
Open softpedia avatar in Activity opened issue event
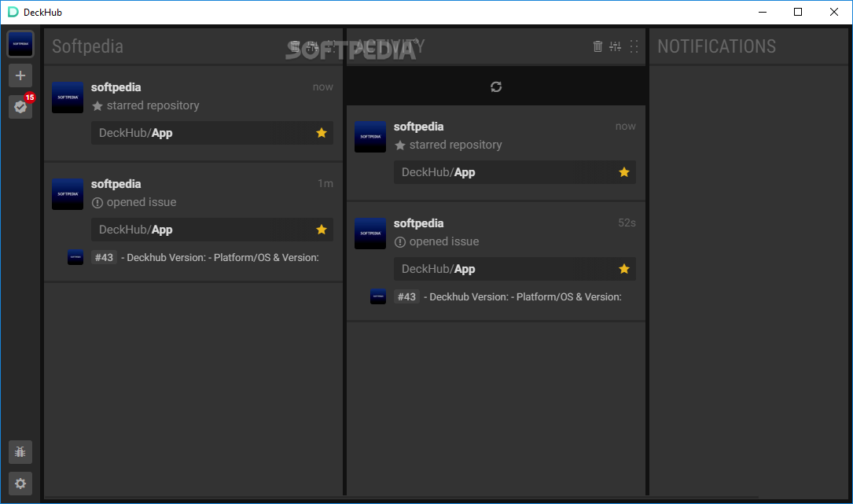tap(370, 234)
